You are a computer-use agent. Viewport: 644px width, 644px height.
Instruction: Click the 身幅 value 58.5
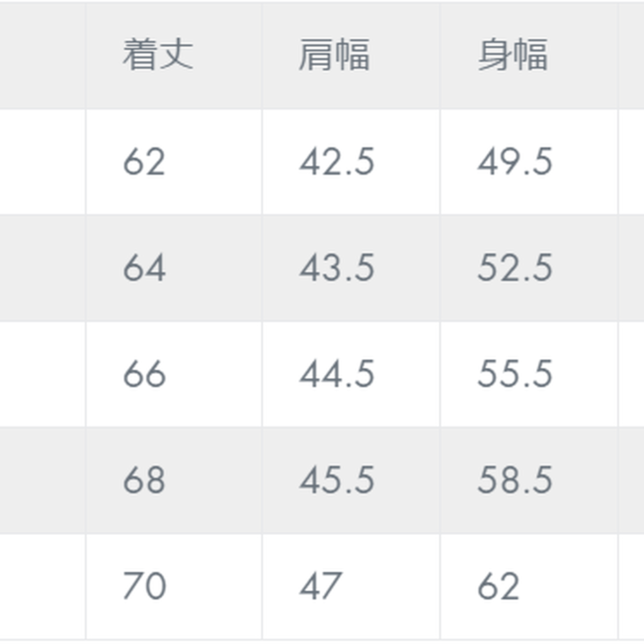tap(514, 479)
